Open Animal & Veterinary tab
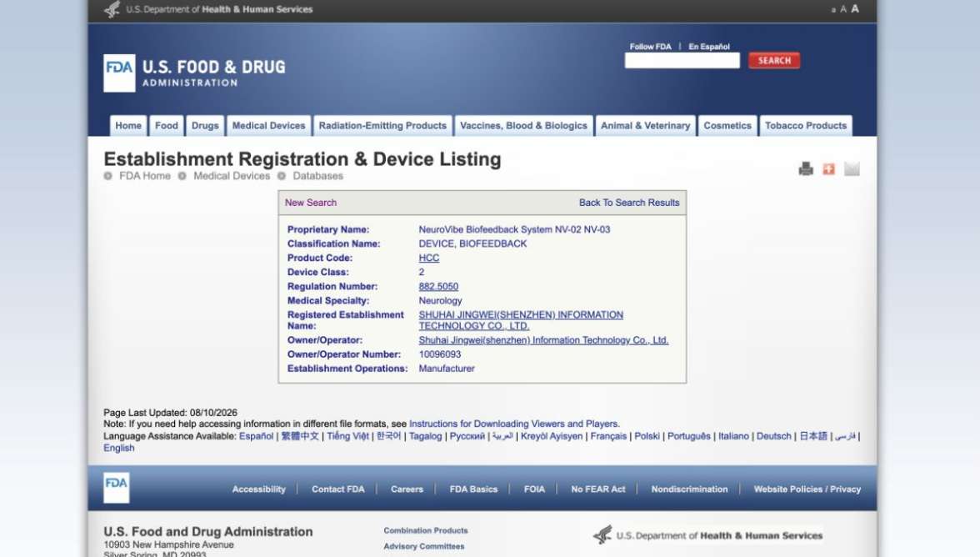Viewport: 980px width, 557px height. (x=646, y=126)
